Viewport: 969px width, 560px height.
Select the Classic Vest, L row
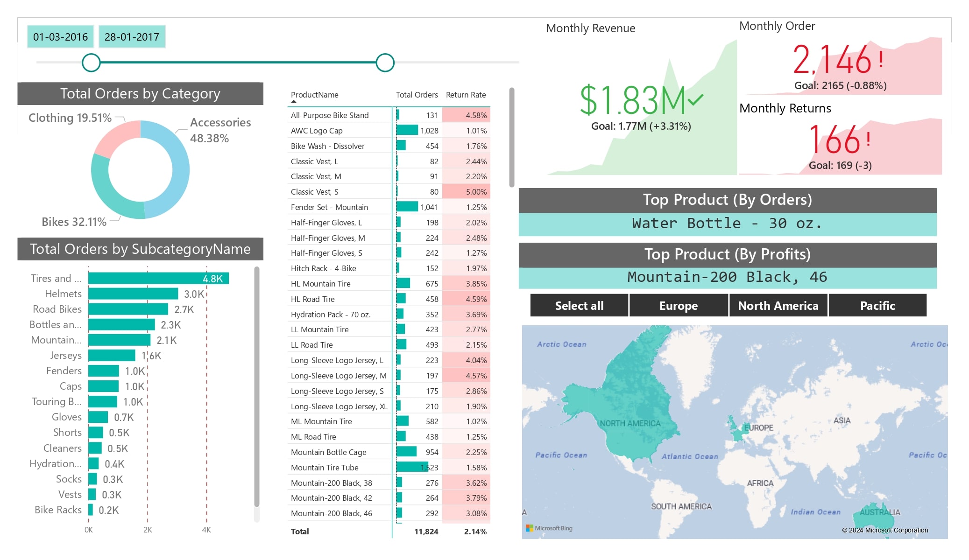389,161
